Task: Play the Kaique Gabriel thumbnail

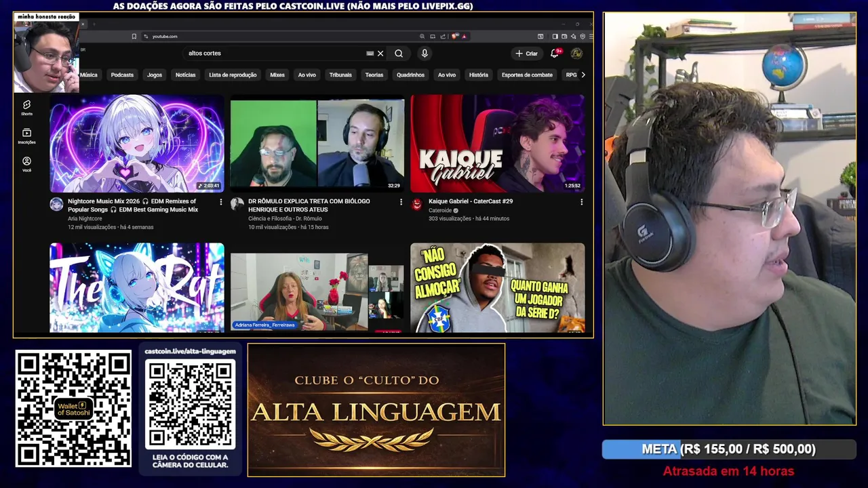Action: pyautogui.click(x=498, y=144)
